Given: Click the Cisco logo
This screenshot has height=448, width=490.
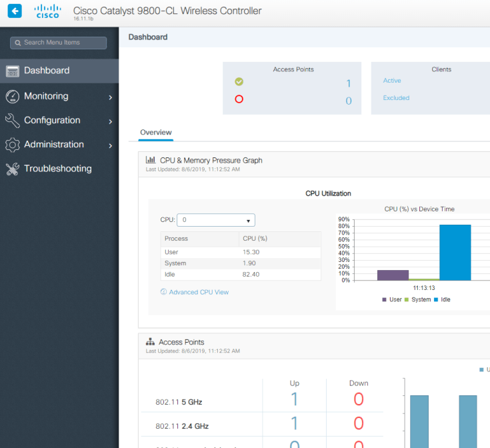Looking at the screenshot, I should pos(47,11).
